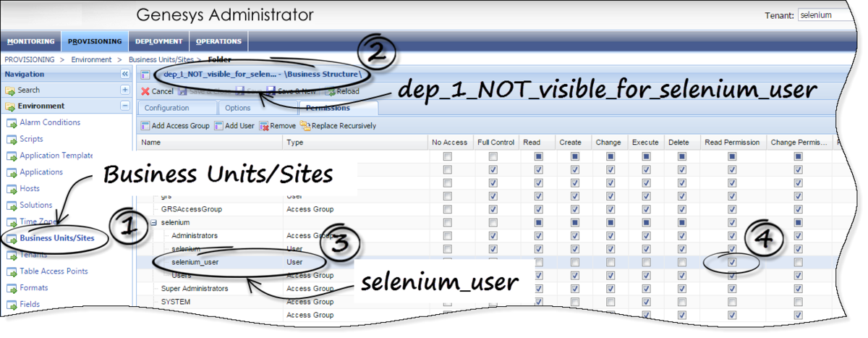
Task: Open Tenants navigation item
Action: [x=33, y=255]
